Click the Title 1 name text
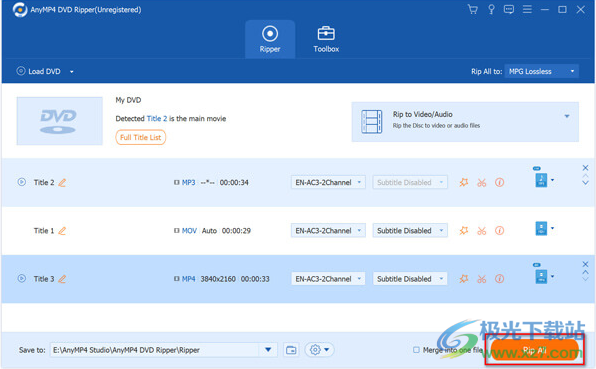The image size is (596, 369). (44, 231)
